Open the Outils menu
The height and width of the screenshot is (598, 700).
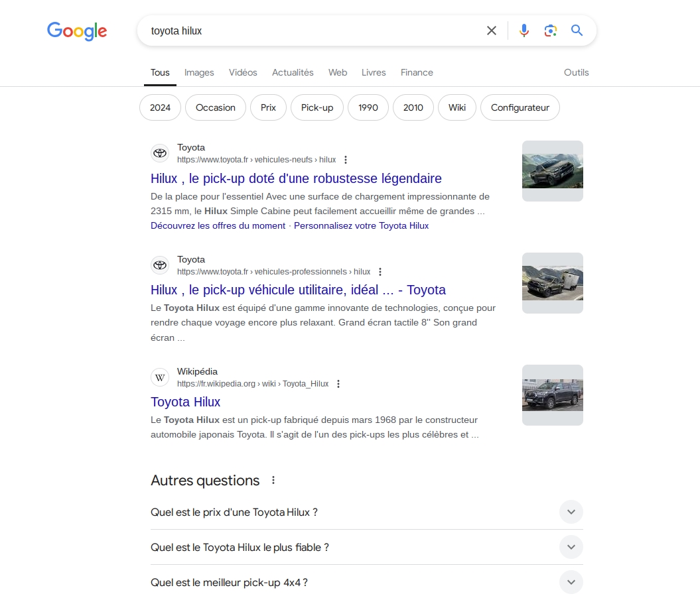575,72
